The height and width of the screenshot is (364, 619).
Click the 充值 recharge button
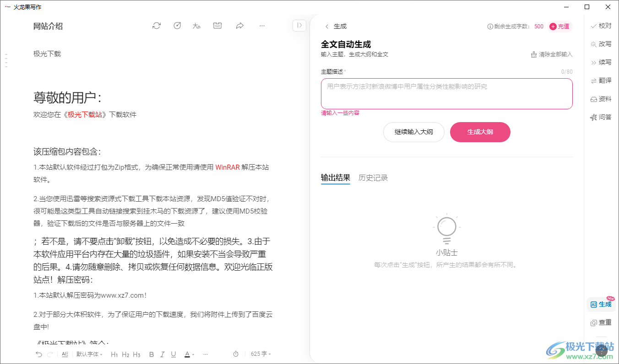[x=560, y=27]
